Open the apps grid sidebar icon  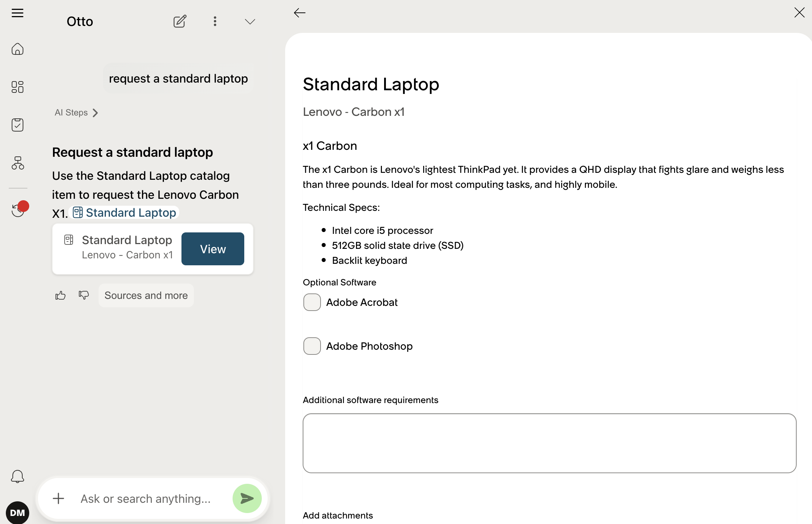[x=18, y=87]
